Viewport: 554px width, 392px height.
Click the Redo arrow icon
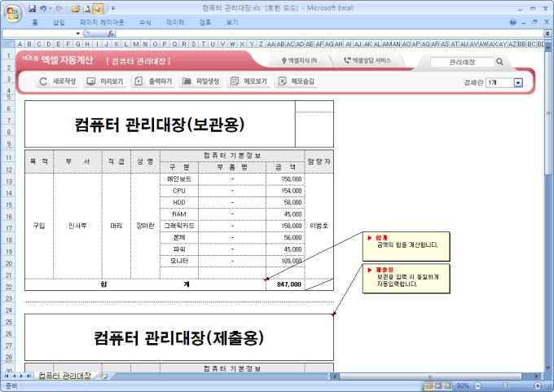coord(59,8)
